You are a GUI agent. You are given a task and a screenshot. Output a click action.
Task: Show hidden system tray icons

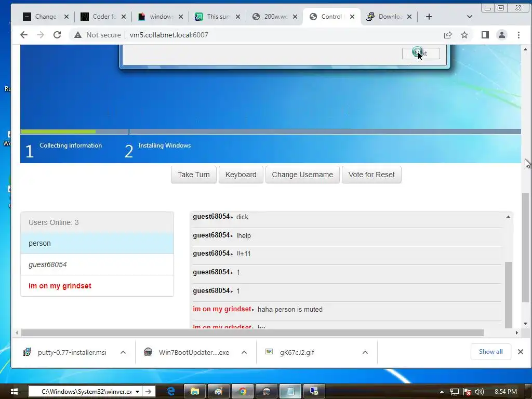coord(442,392)
